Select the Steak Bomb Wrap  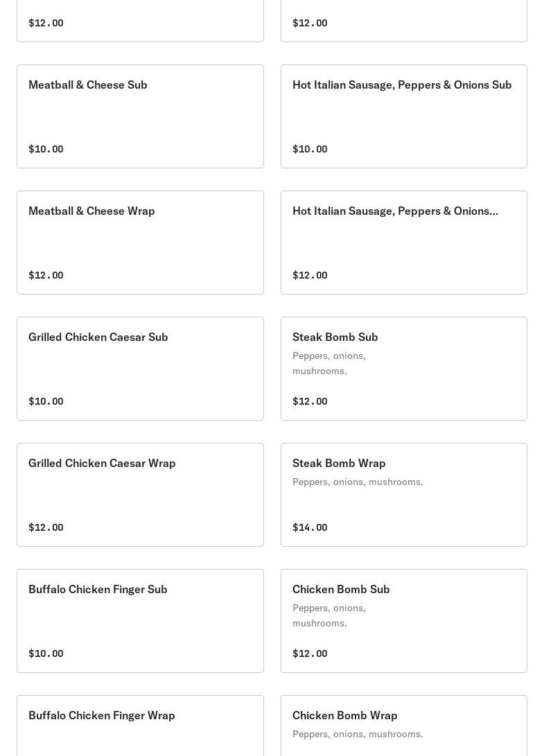339,463
